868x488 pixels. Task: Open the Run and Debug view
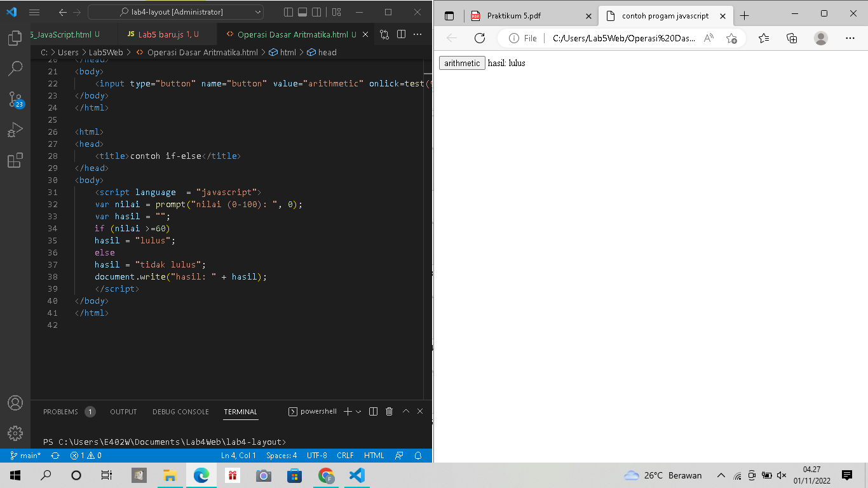pos(15,130)
